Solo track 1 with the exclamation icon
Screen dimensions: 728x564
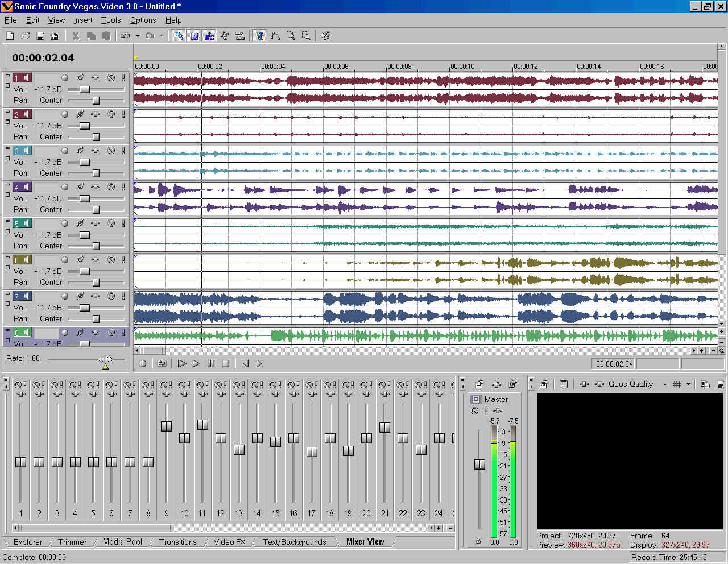(123, 78)
